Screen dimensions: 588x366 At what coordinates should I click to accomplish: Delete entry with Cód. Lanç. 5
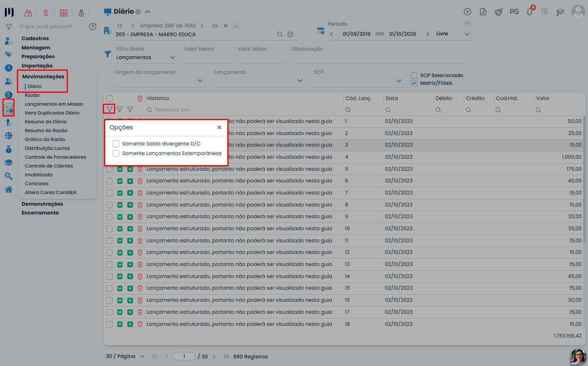[140, 169]
